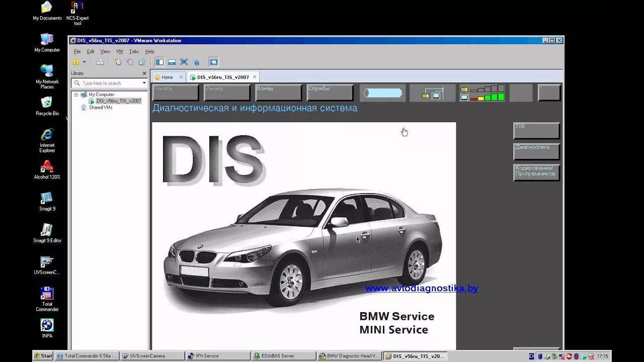Click the Диагностика button
The width and height of the screenshot is (644, 362).
pos(536,152)
